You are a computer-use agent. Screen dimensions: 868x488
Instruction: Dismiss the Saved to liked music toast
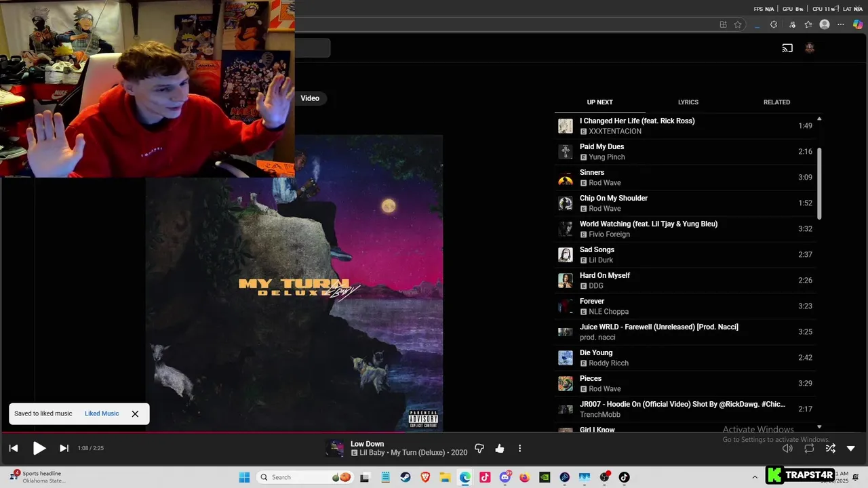click(135, 413)
